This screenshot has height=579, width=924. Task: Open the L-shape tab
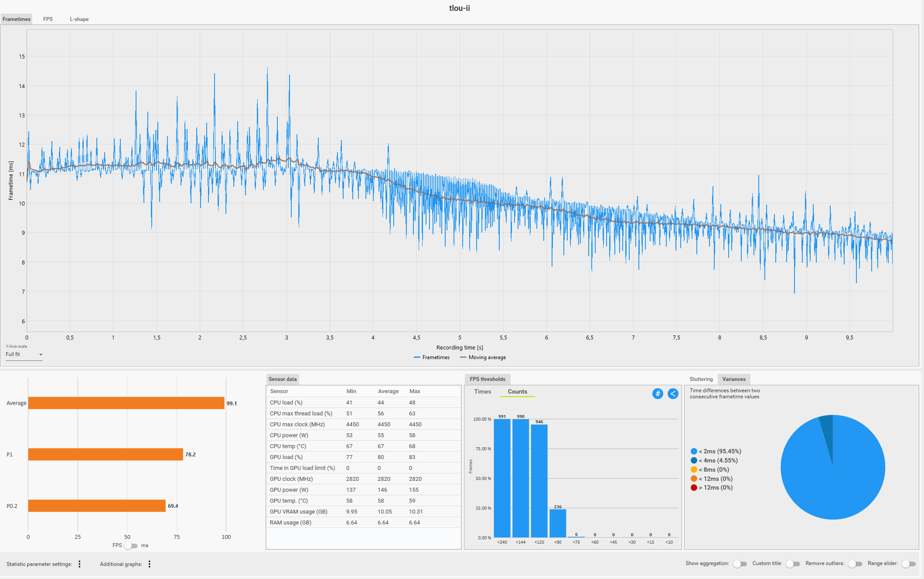(x=79, y=19)
